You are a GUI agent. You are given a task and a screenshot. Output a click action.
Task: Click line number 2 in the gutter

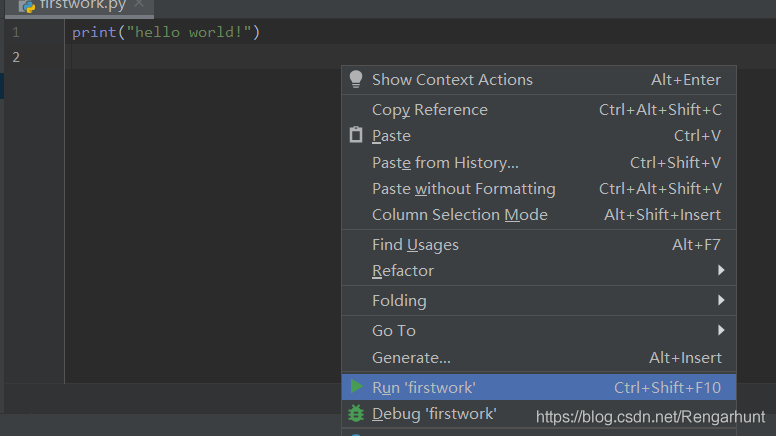coord(15,57)
